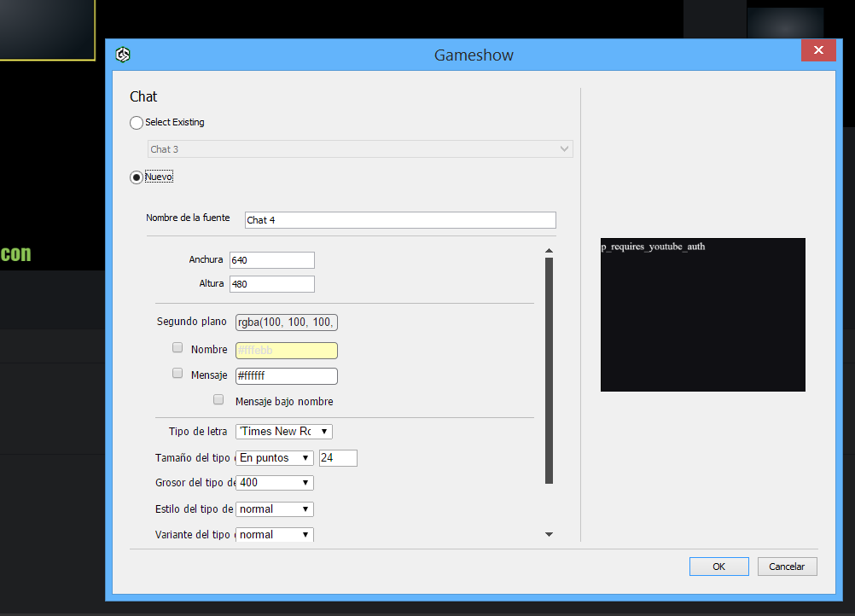The image size is (855, 616).
Task: Click the settings panel vertical scrollbar thumb
Action: click(550, 370)
